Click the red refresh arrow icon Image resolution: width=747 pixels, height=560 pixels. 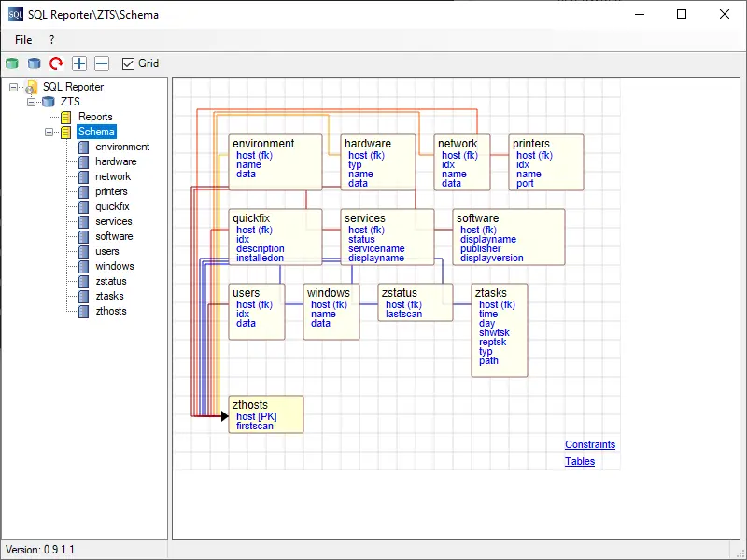point(56,63)
